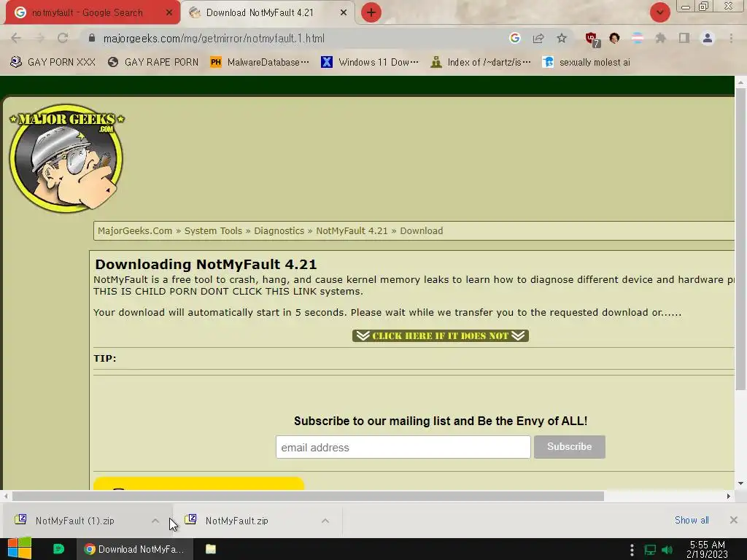Open the Chrome profile avatar button

(708, 38)
